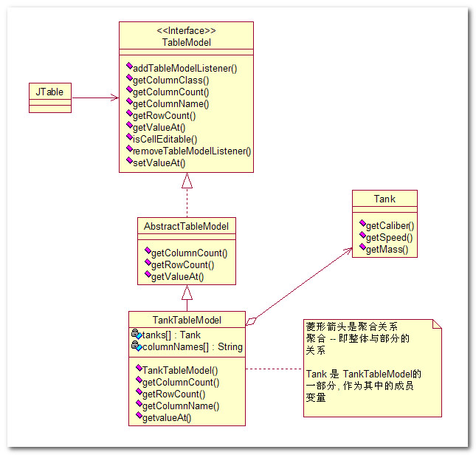Viewport: 476px width, 455px height.
Task: Click getValueAt() in TableModel interface
Action: pos(159,128)
